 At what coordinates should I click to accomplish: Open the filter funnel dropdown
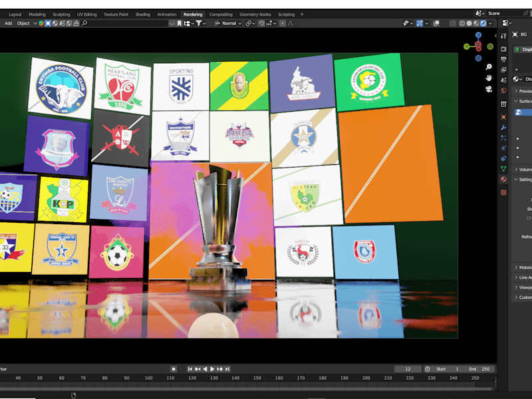point(201,23)
